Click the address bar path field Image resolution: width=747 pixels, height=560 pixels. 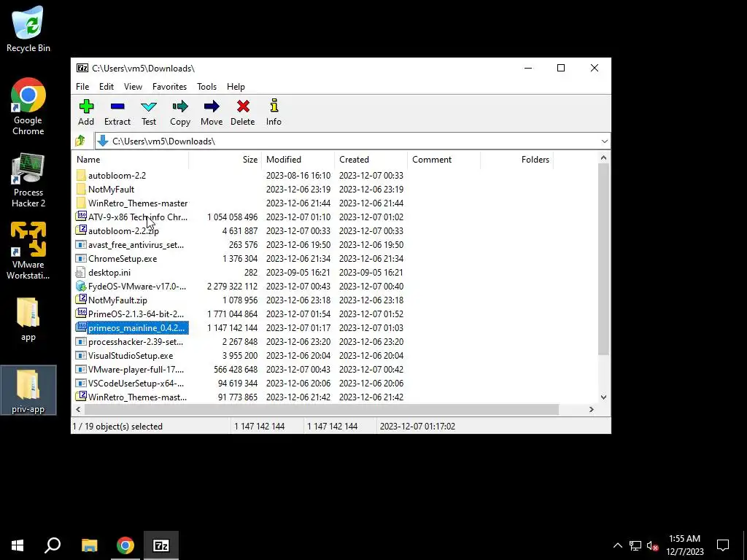(352, 141)
